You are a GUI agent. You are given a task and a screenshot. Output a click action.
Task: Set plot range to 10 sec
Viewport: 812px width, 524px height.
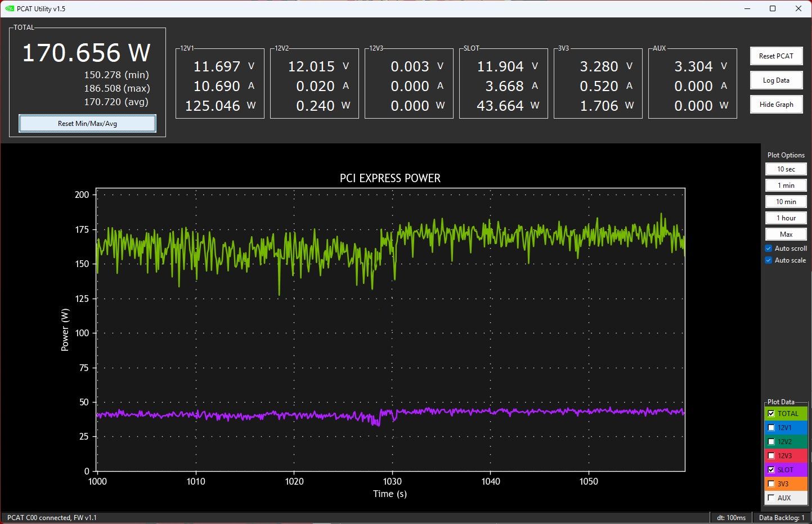[786, 169]
